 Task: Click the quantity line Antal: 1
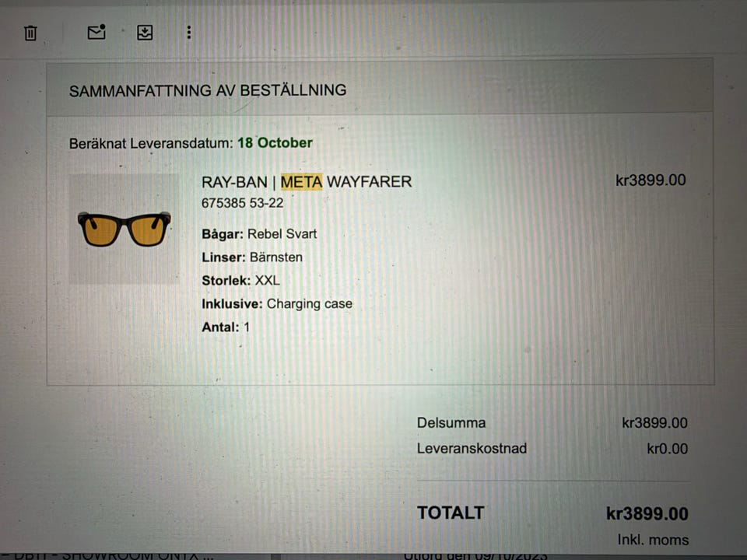(x=226, y=327)
